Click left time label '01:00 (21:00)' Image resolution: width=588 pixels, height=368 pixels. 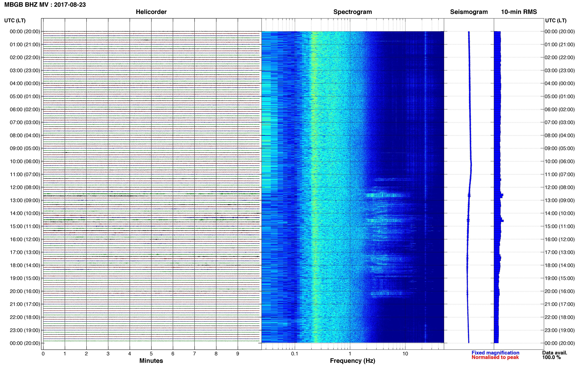click(25, 45)
